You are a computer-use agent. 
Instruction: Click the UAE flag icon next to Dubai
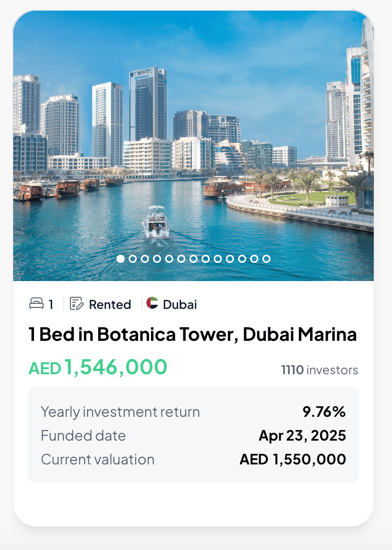click(x=152, y=303)
